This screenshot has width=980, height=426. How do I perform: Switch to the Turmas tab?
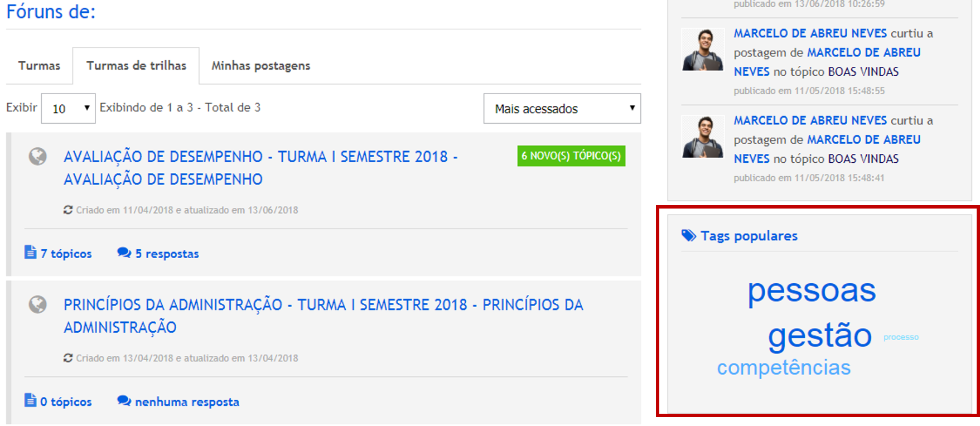39,66
